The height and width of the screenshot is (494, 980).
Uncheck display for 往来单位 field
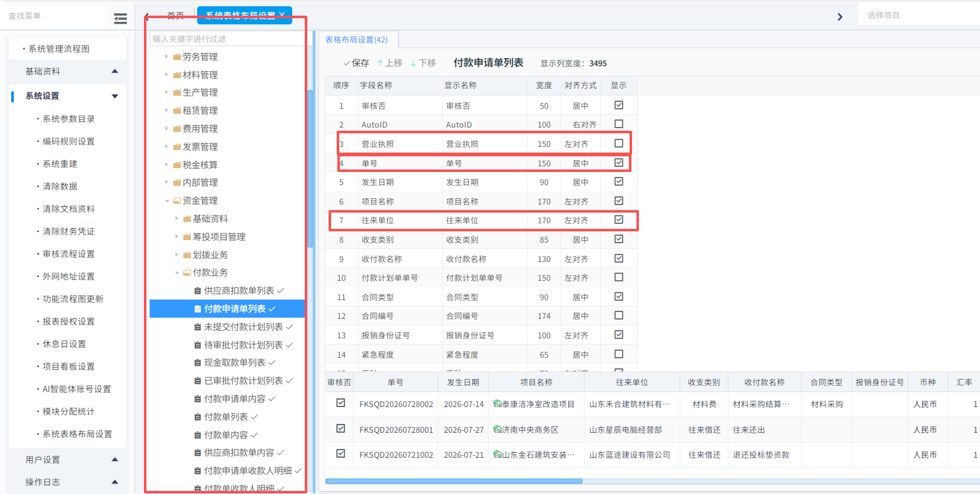(x=619, y=219)
